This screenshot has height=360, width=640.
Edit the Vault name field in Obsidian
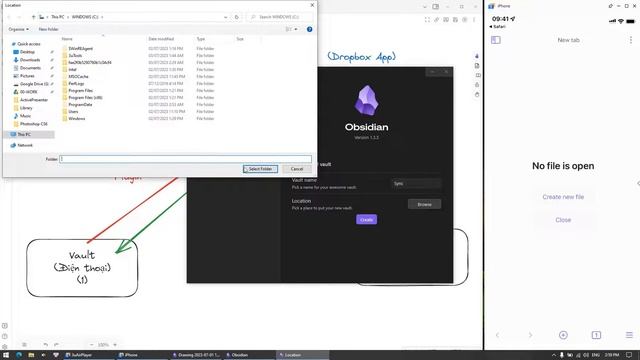coord(416,184)
